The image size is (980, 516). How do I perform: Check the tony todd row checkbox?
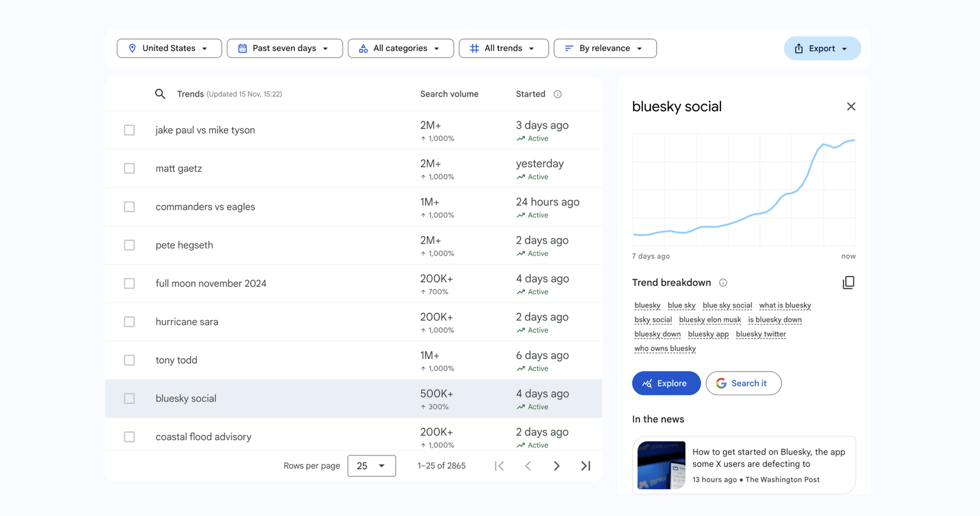tap(130, 360)
